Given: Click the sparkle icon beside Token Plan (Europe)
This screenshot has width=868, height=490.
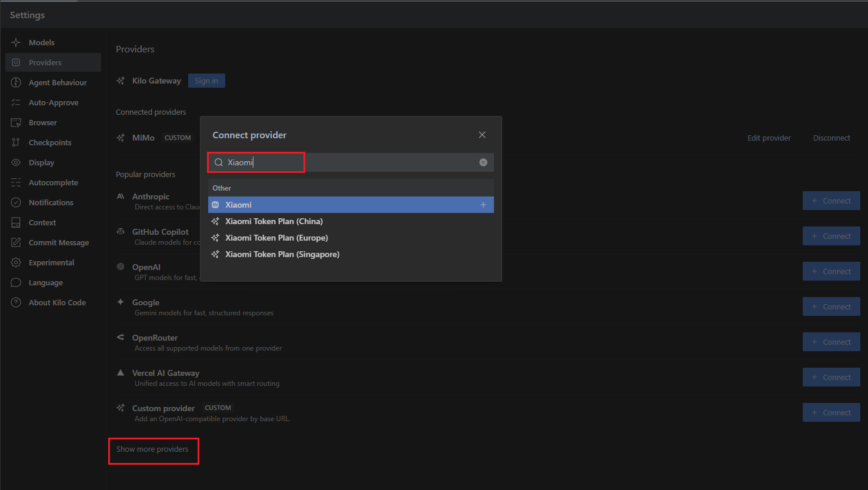Looking at the screenshot, I should click(x=215, y=238).
